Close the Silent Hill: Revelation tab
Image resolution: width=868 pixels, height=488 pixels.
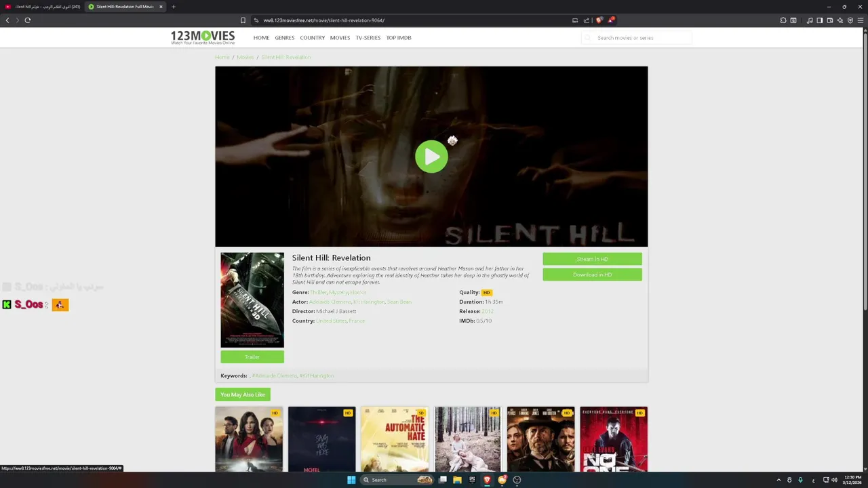[161, 7]
